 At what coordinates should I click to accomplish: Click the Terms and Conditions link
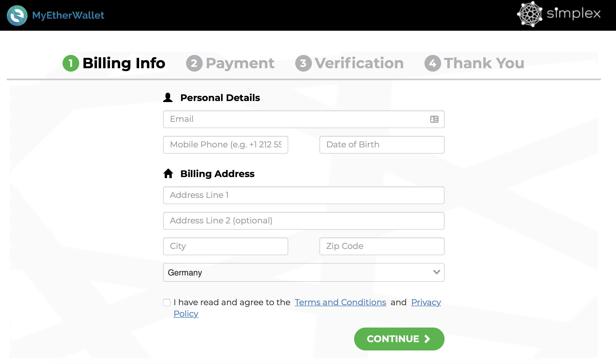coord(340,302)
